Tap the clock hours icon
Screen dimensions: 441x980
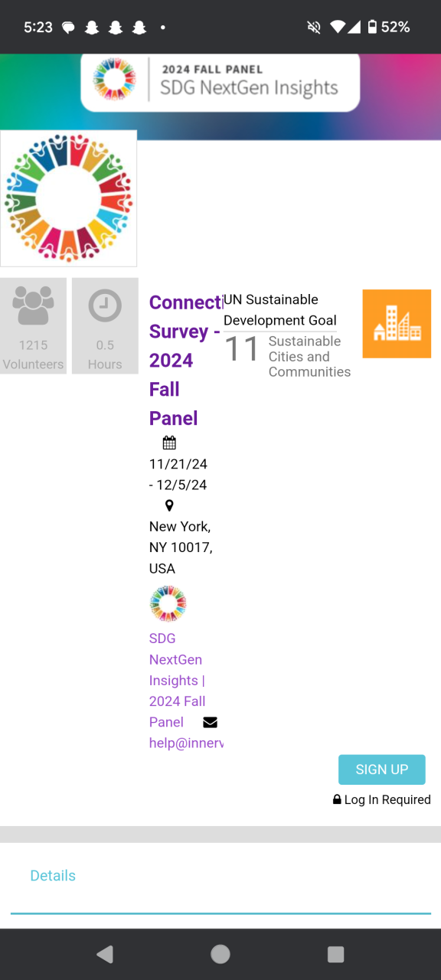pos(105,305)
